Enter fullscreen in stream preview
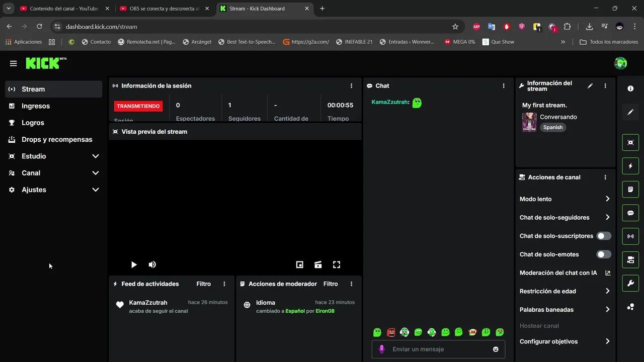 point(337,264)
